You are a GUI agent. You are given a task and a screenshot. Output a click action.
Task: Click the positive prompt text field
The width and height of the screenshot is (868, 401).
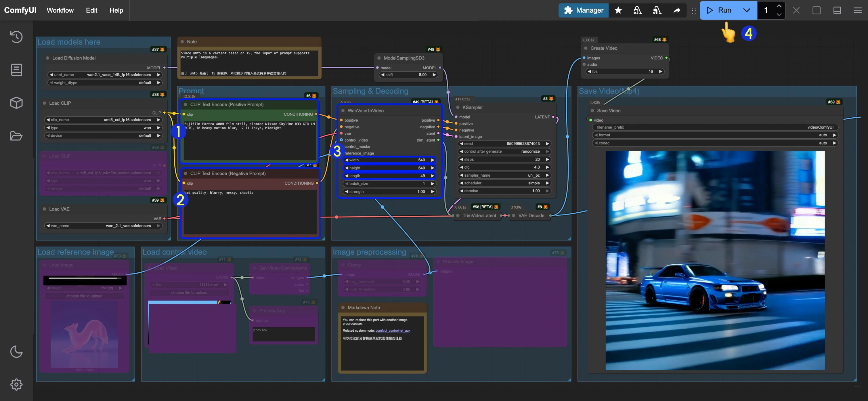click(x=249, y=142)
